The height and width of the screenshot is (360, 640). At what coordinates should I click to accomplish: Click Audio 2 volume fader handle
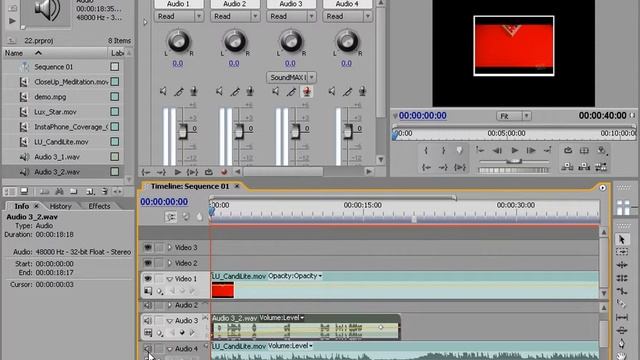pyautogui.click(x=239, y=131)
